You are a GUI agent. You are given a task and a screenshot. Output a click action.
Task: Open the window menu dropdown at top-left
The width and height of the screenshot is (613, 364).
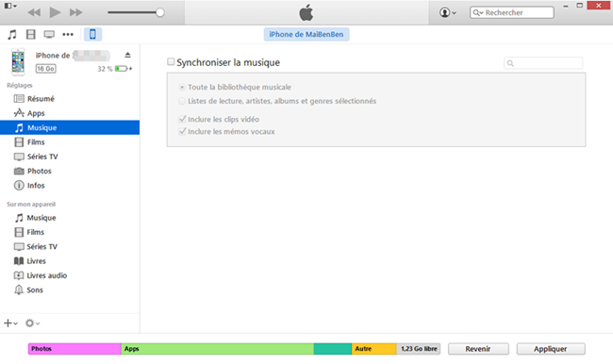coord(10,6)
